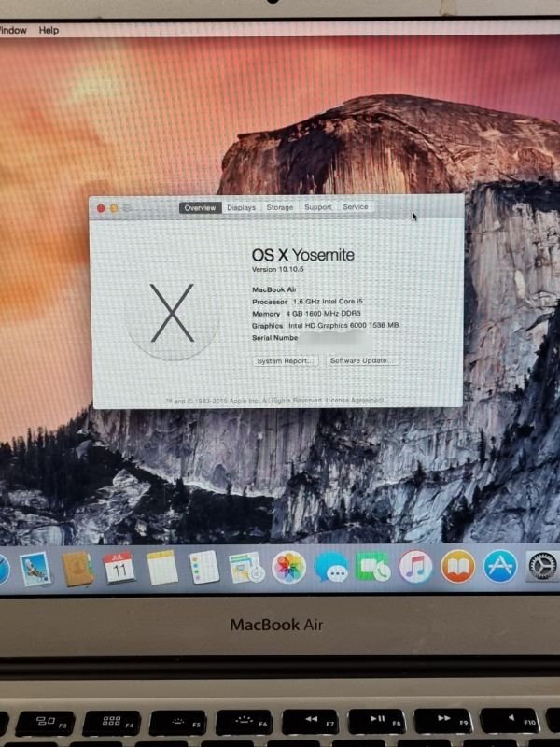Open iTunes music note icon
Viewport: 560px width, 747px height.
click(415, 567)
